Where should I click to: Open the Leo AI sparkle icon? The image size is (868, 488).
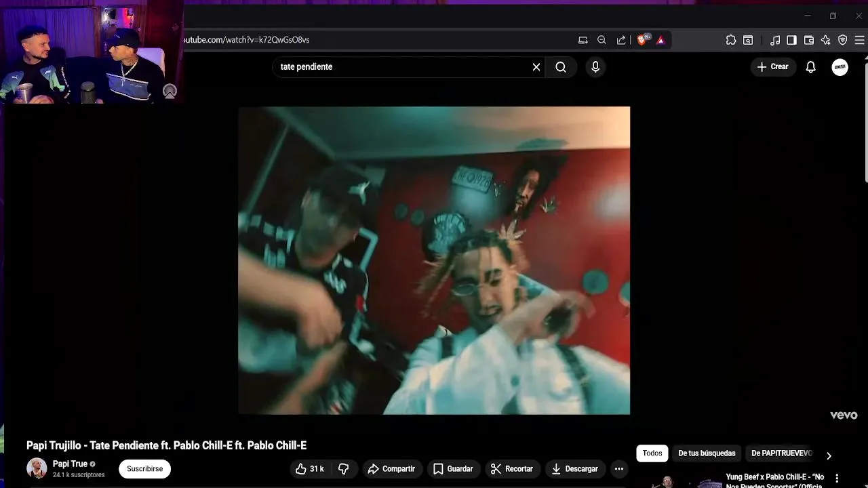click(x=825, y=40)
